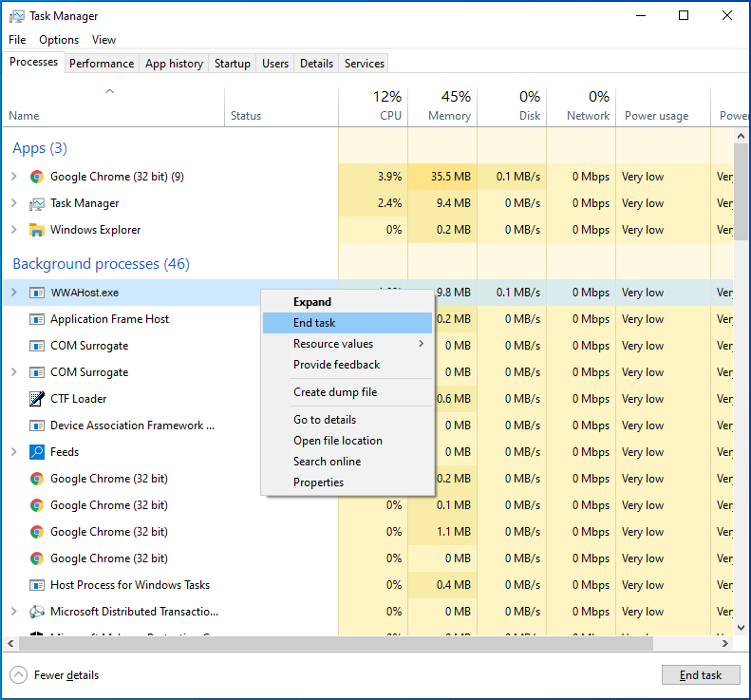Switch to the Details tab
Image resolution: width=751 pixels, height=700 pixels.
316,64
